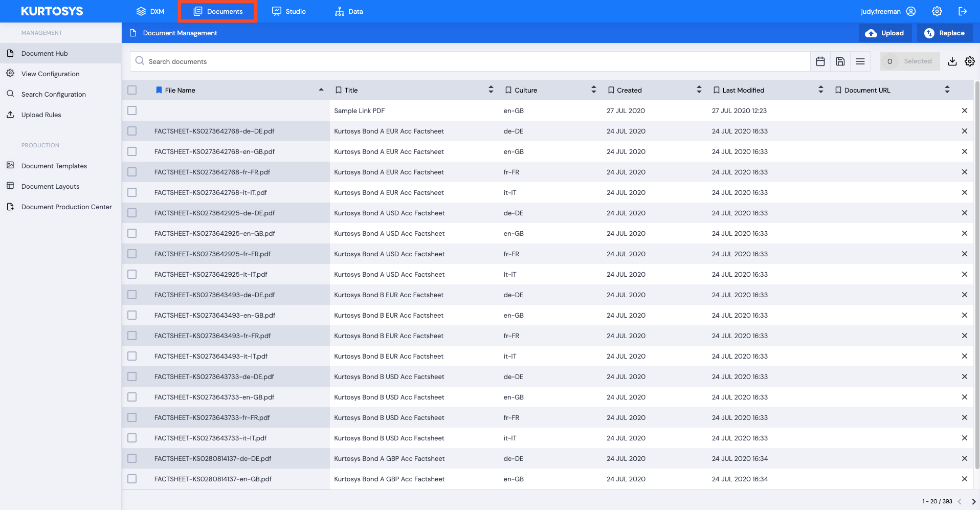The height and width of the screenshot is (510, 980).
Task: Switch to the Studio tab
Action: (x=288, y=11)
